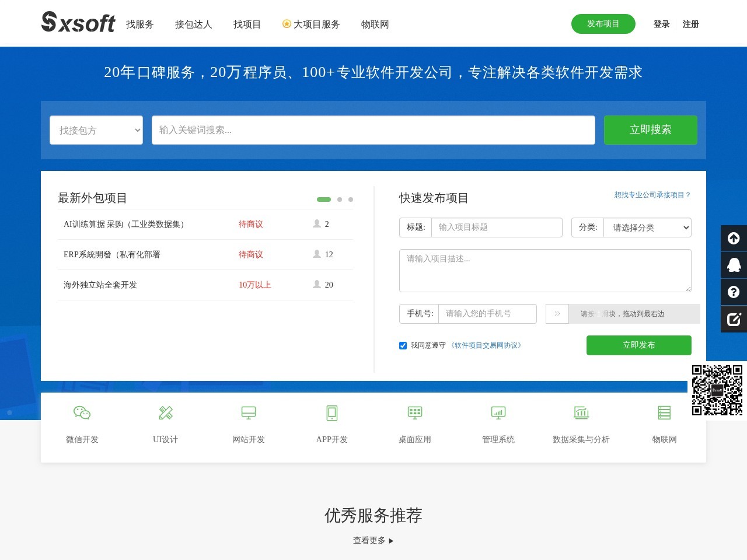The height and width of the screenshot is (560, 747).
Task: Select the second carousel dot indicator
Action: 340,199
